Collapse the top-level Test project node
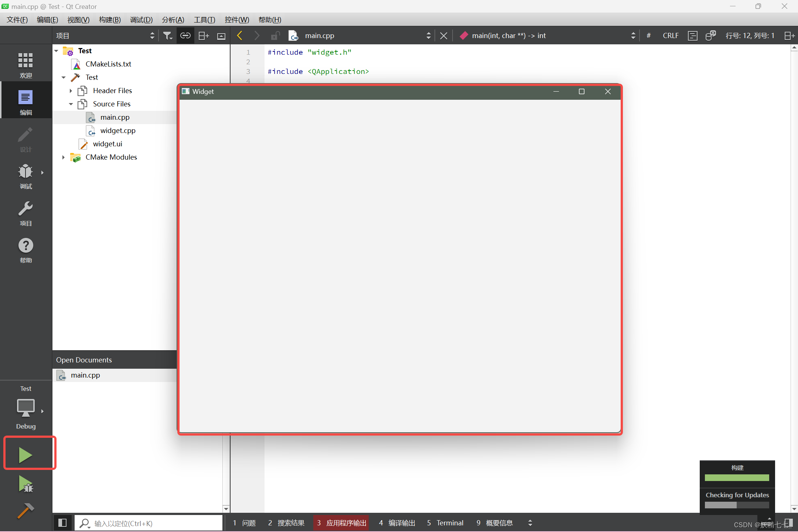Image resolution: width=798 pixels, height=532 pixels. [x=57, y=51]
